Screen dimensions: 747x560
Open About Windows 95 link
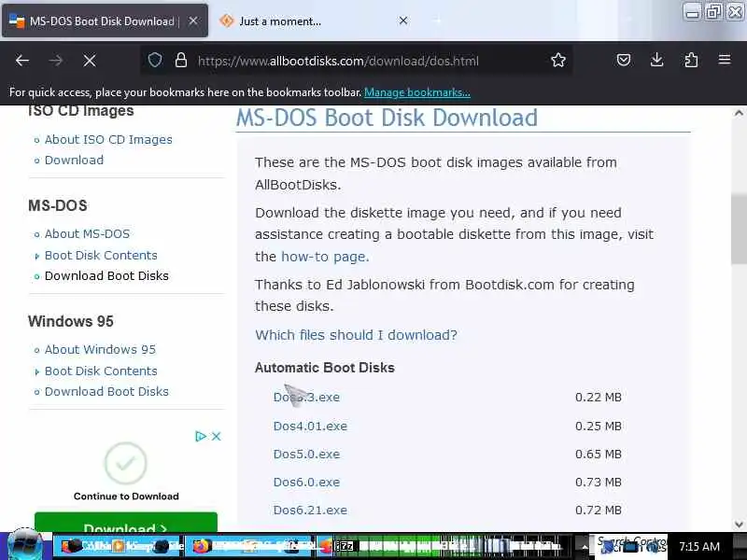(100, 349)
